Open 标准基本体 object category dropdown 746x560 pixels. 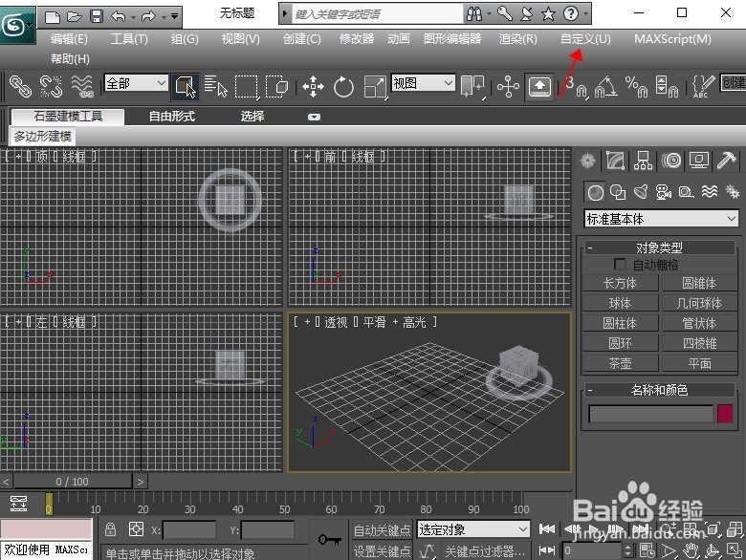(x=661, y=219)
